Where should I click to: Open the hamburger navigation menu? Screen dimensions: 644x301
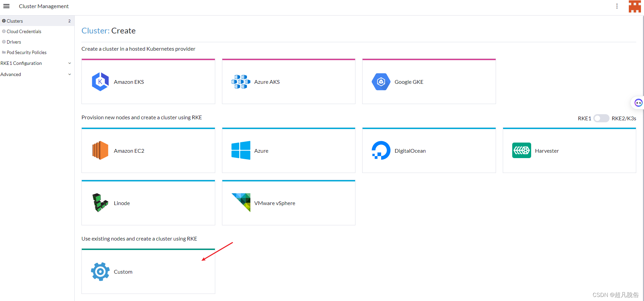(x=6, y=6)
